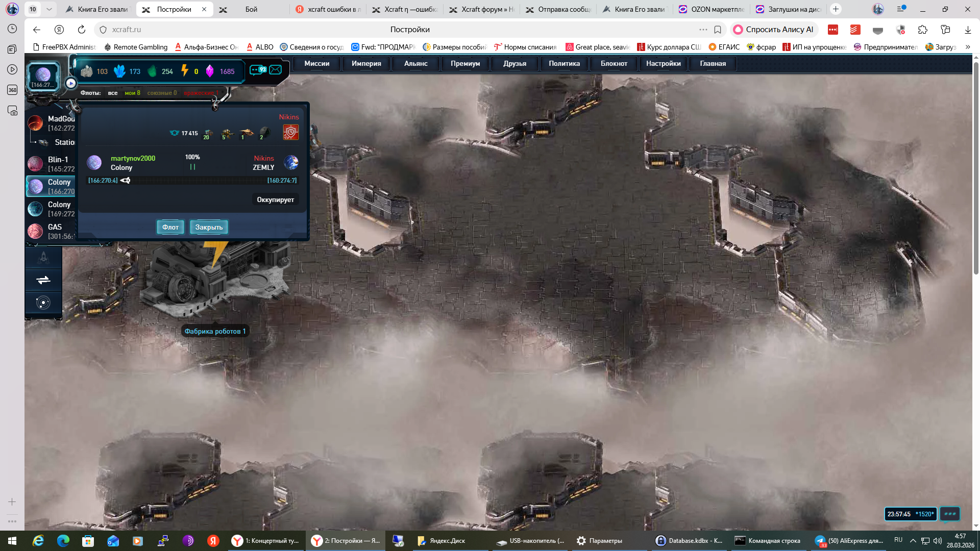Click the red shield defense icon
This screenshot has height=551, width=980.
[x=290, y=132]
